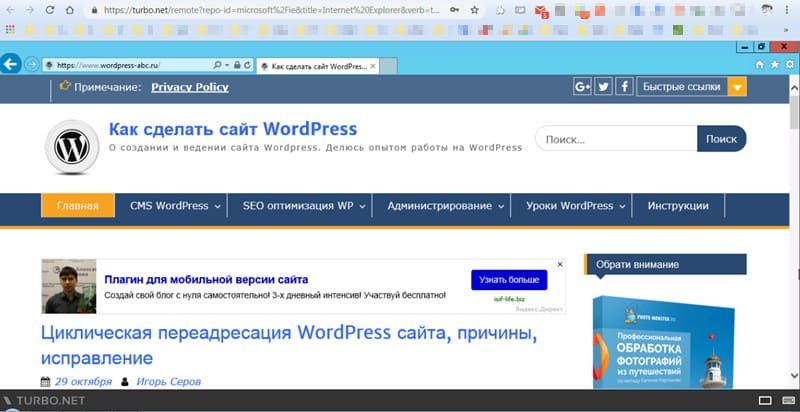
Task: Expand the Администрирование menu
Action: point(501,207)
